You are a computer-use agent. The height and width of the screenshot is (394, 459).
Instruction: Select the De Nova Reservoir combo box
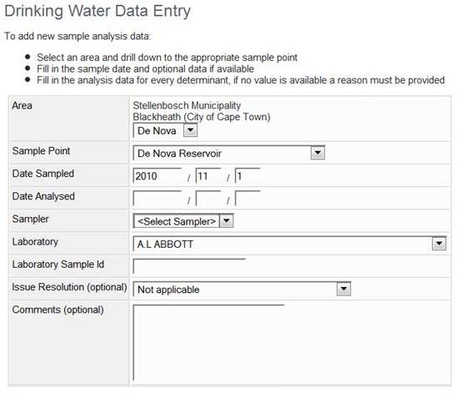229,153
